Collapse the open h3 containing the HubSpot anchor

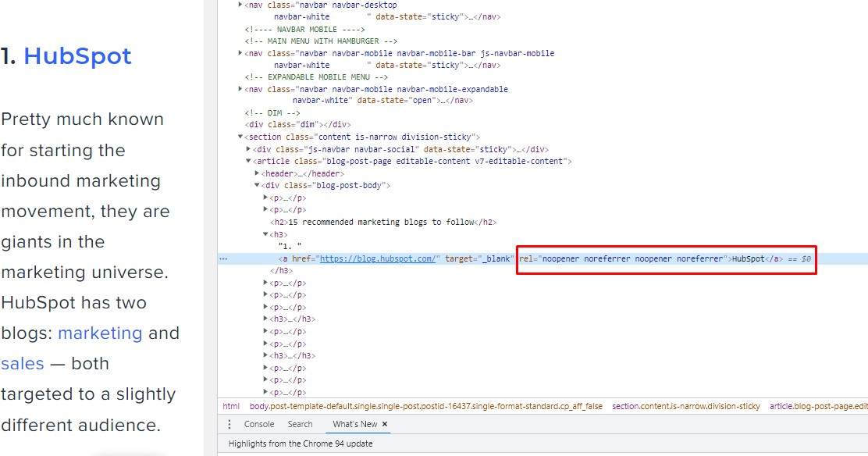(265, 234)
